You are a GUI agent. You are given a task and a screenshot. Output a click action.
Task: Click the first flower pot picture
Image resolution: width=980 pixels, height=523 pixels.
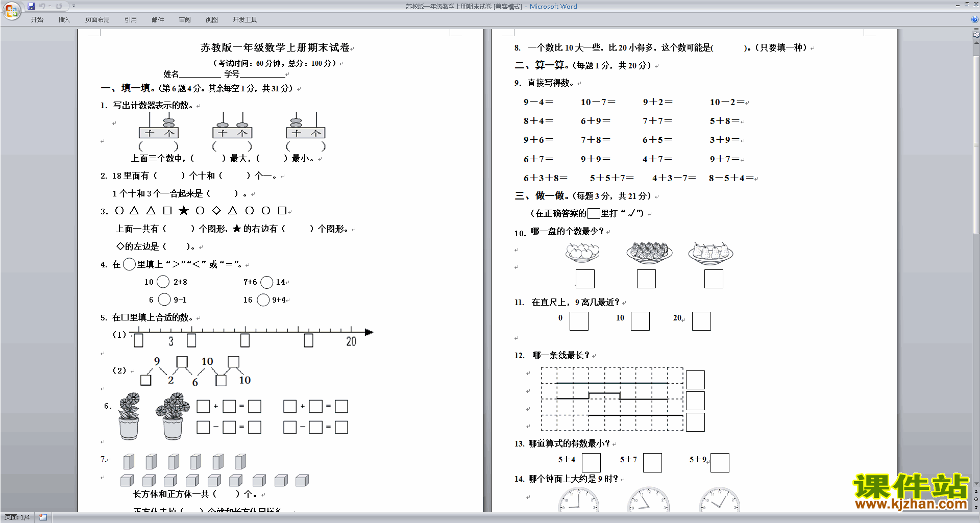pos(129,416)
